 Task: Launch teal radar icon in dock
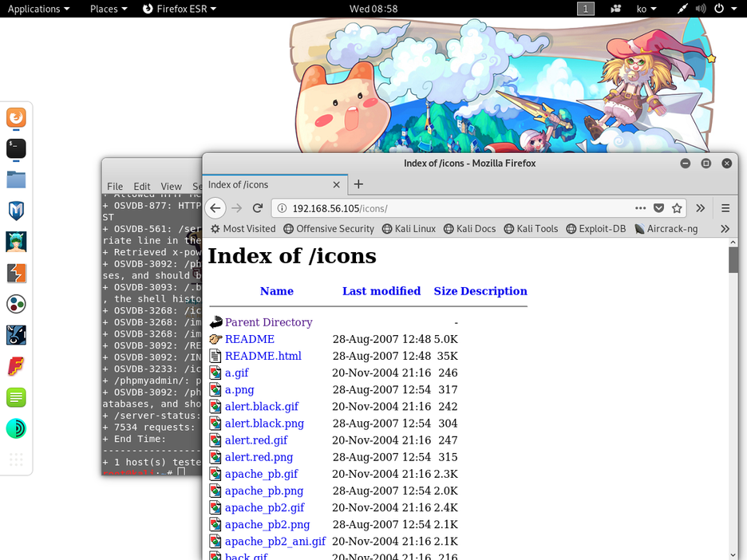[x=16, y=428]
